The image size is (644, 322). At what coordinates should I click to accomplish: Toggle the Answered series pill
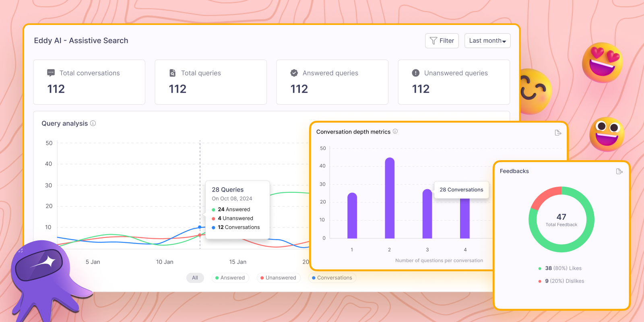pyautogui.click(x=230, y=278)
